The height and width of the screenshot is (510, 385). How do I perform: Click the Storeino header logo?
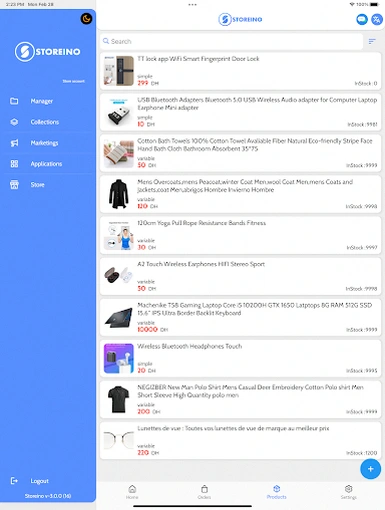point(240,19)
